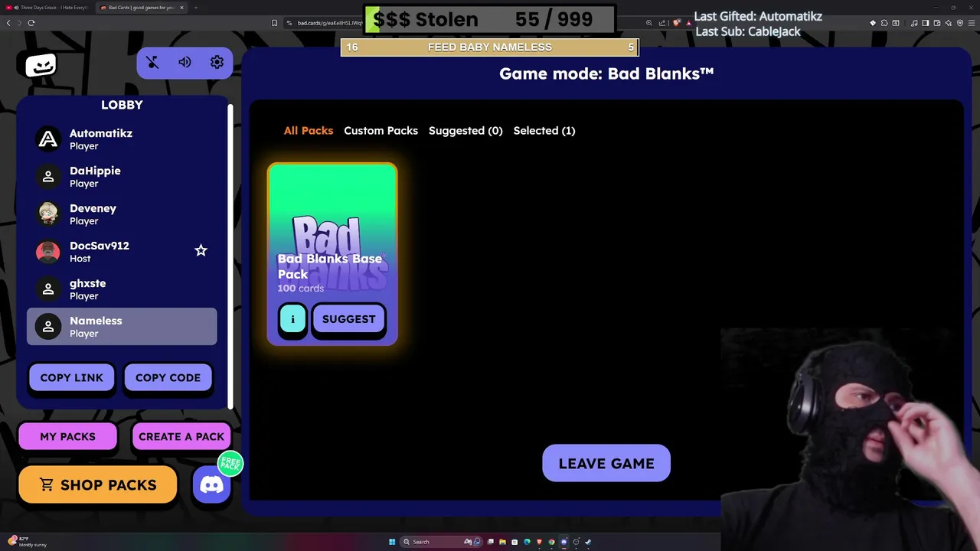Go forward in browser history

coord(19,23)
